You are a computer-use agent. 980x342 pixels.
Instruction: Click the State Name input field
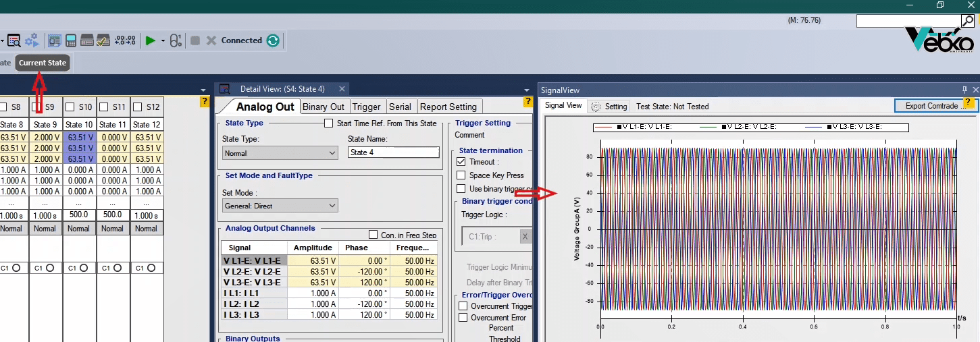[393, 152]
